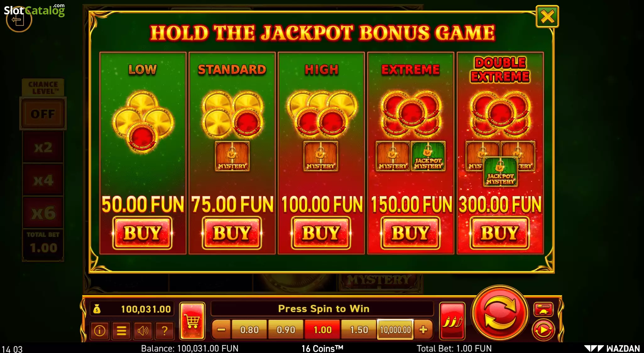The height and width of the screenshot is (353, 644).
Task: Increase bet with the plus button
Action: click(x=423, y=330)
